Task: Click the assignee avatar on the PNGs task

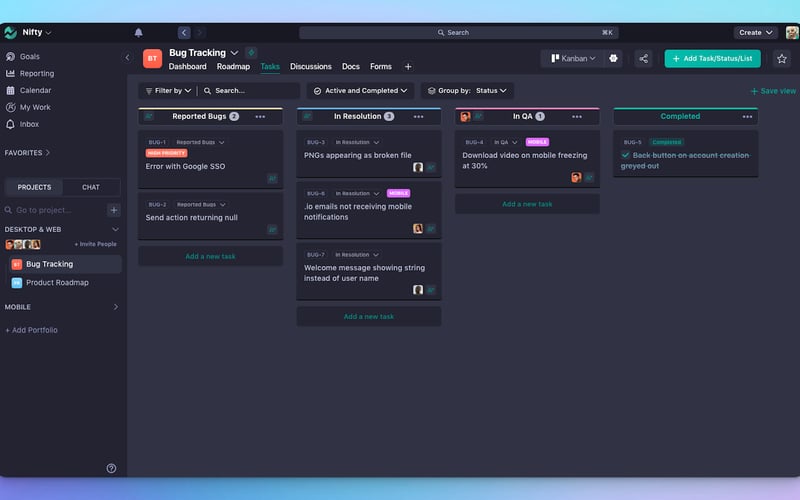Action: click(418, 167)
